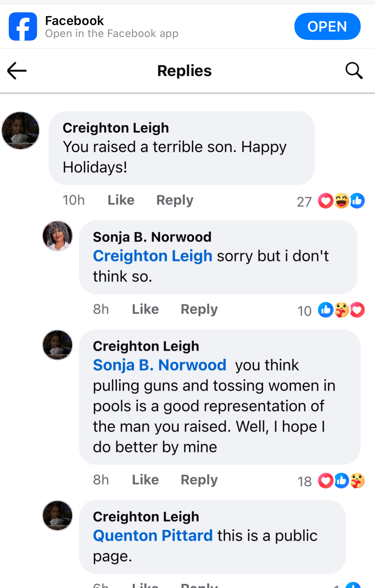Image resolution: width=375 pixels, height=588 pixels.
Task: Open Quenton Pittard's tagged profile link
Action: coord(153,535)
